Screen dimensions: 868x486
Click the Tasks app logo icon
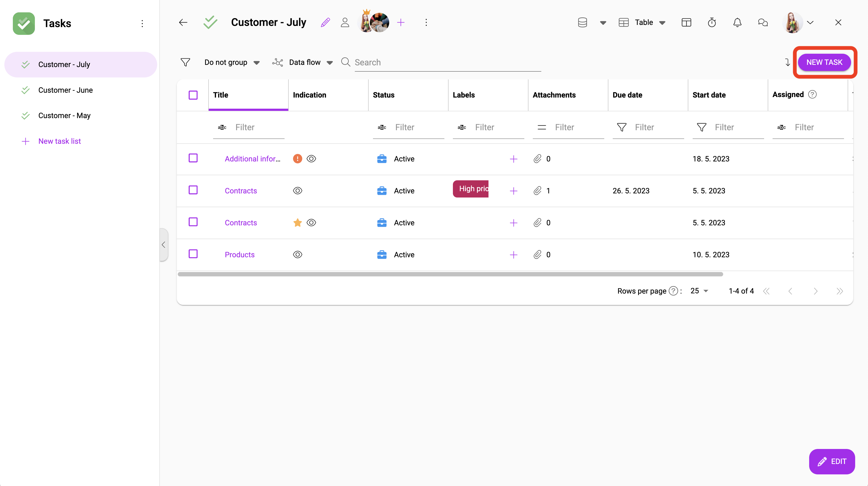(23, 23)
